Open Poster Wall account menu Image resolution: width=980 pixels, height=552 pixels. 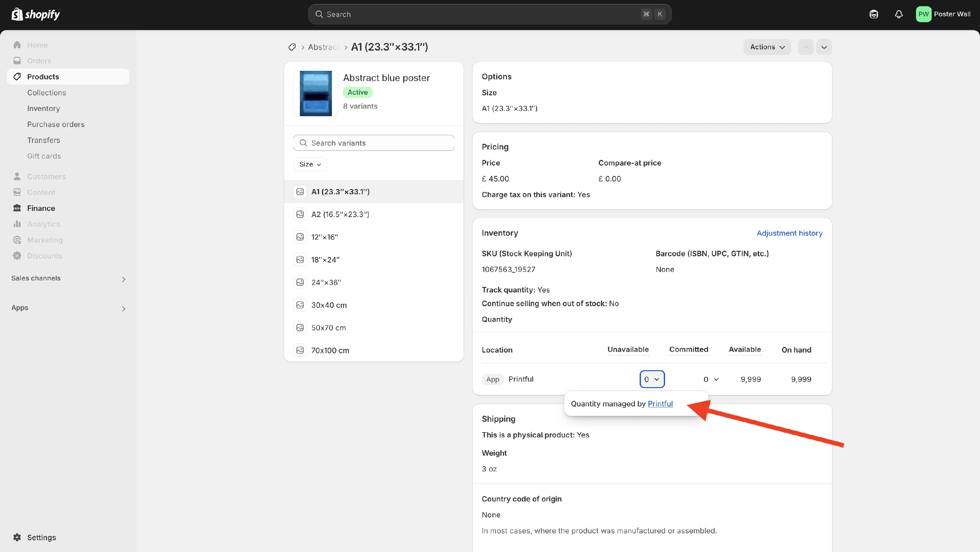(943, 14)
